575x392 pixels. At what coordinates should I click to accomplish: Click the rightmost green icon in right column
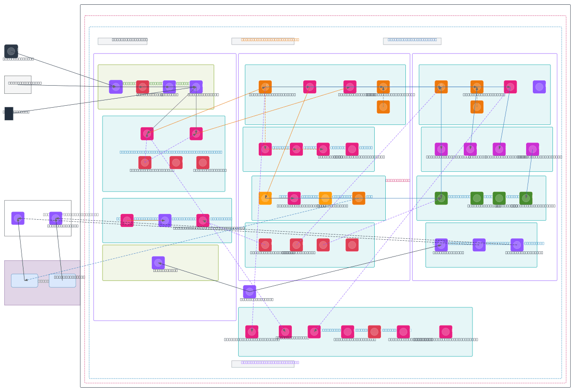point(526,198)
